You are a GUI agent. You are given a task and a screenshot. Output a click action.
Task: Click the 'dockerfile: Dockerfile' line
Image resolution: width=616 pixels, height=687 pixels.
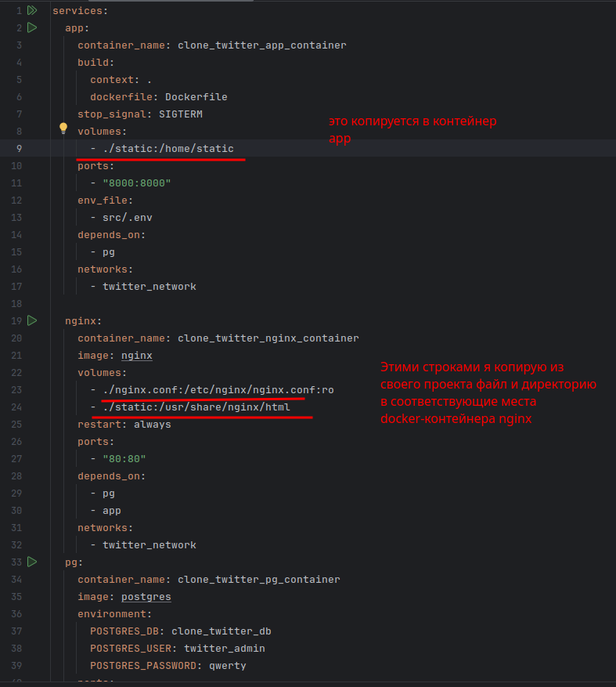pos(158,97)
